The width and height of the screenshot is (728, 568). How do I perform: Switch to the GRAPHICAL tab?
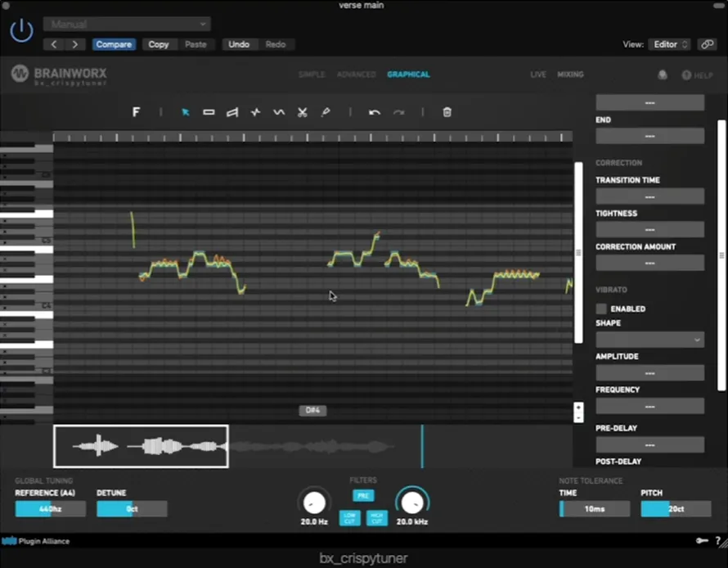click(x=408, y=74)
